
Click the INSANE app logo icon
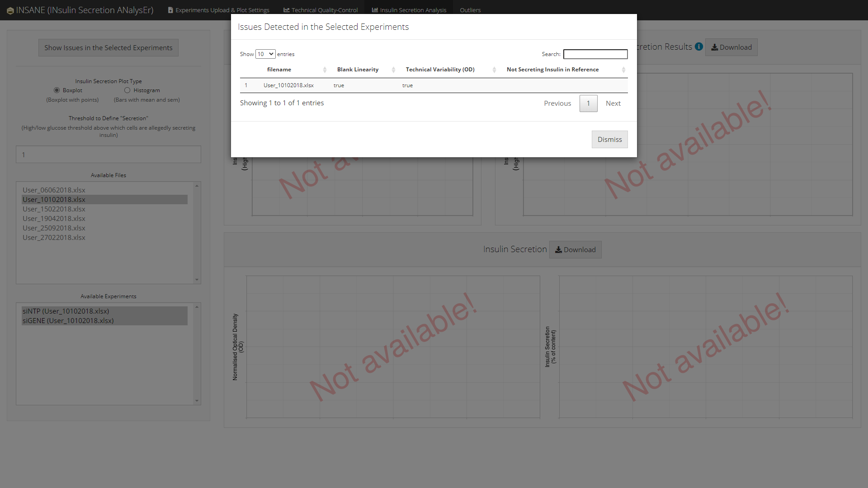pyautogui.click(x=10, y=10)
